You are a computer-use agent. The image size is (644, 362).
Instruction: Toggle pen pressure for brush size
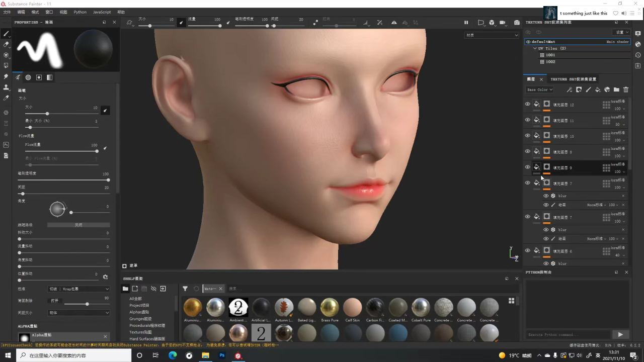click(x=105, y=110)
